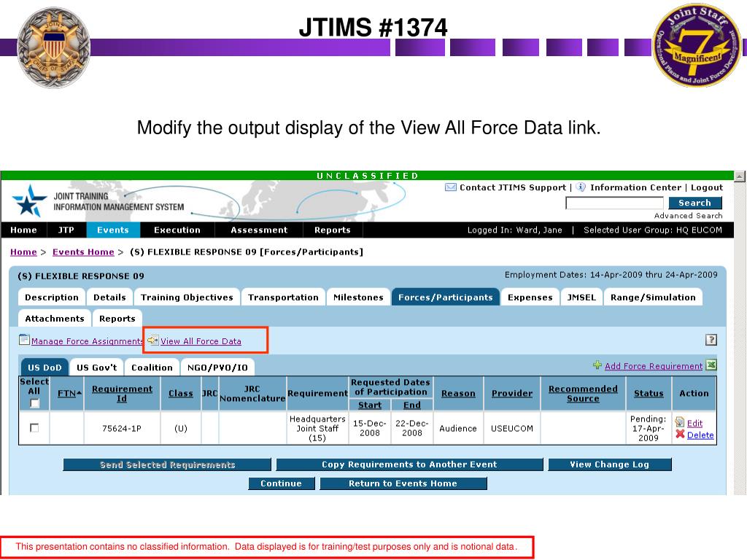Click the Delete link for 75624-1P
Viewport: 747px width, 560px height.
(700, 435)
